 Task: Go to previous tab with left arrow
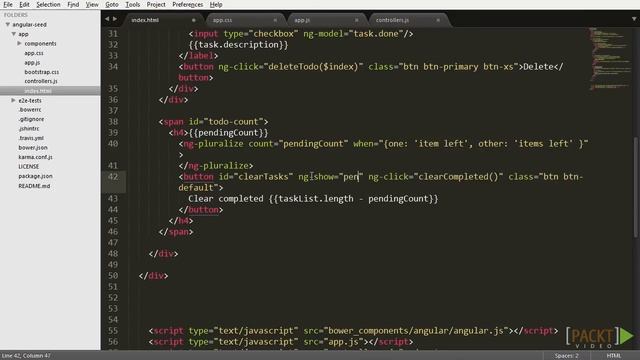[x=107, y=19]
